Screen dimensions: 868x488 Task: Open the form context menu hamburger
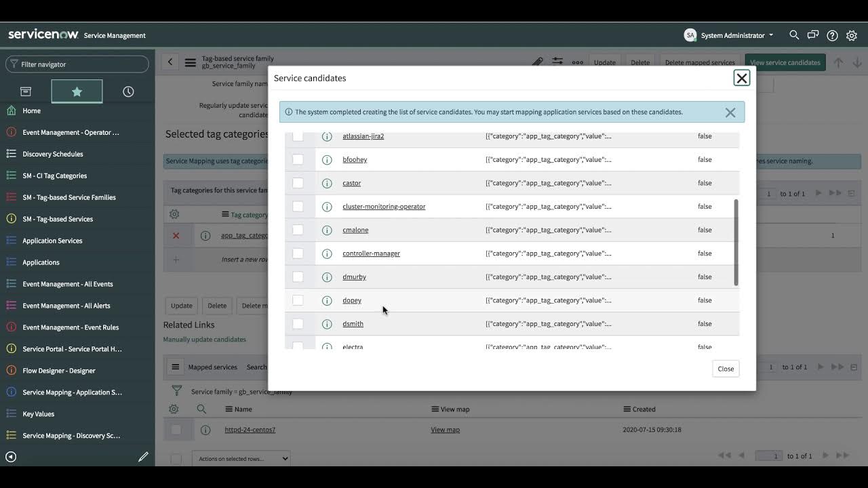coord(190,62)
